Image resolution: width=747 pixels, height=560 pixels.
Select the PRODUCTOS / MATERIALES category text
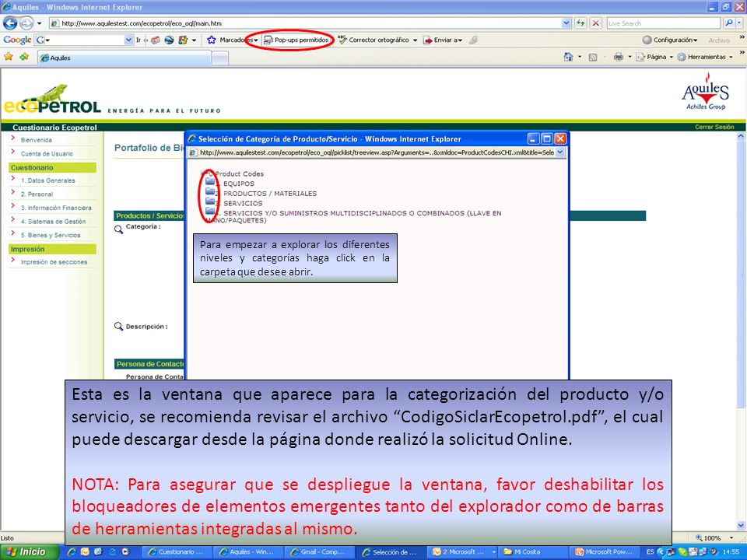270,194
